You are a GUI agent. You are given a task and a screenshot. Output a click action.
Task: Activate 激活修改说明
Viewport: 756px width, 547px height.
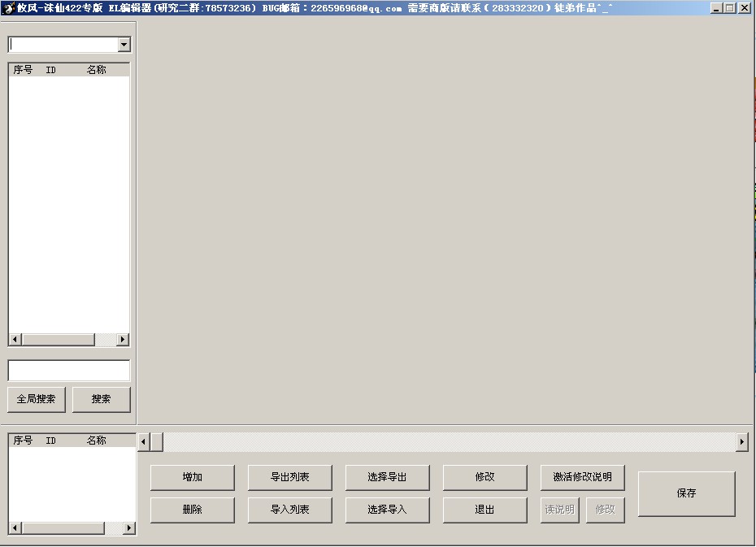(x=582, y=477)
